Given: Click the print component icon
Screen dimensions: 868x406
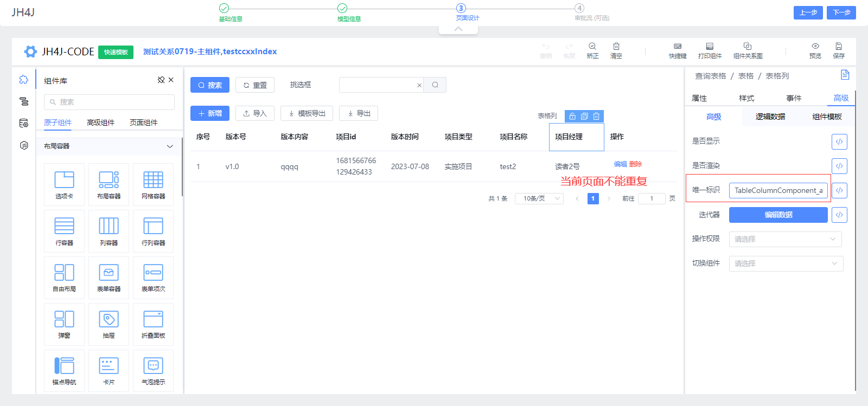Looking at the screenshot, I should tap(710, 47).
